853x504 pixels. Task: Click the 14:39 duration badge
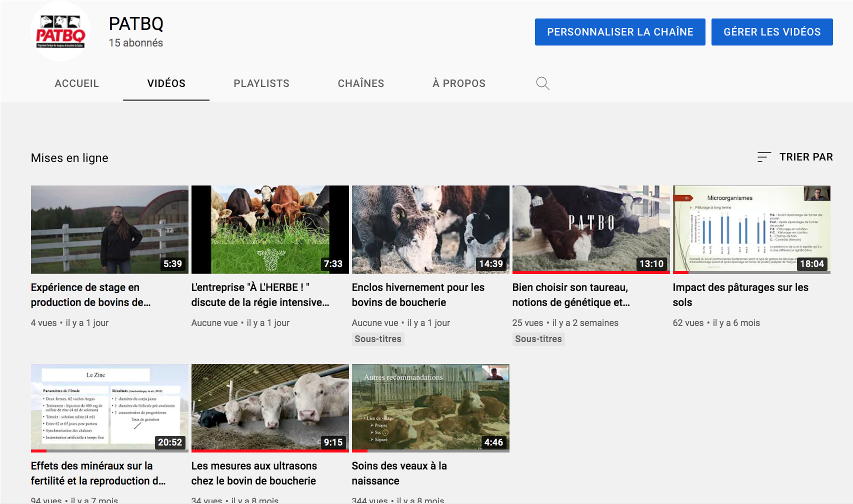pyautogui.click(x=491, y=263)
